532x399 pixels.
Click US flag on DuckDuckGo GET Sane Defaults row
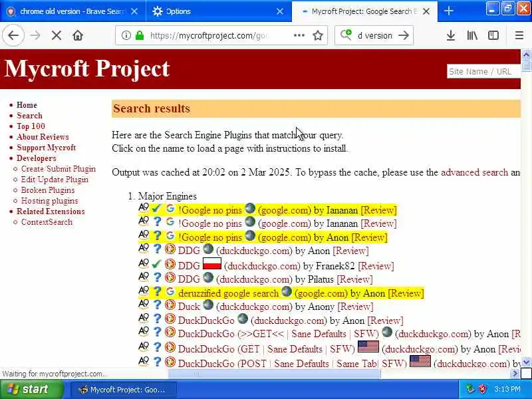[368, 346]
